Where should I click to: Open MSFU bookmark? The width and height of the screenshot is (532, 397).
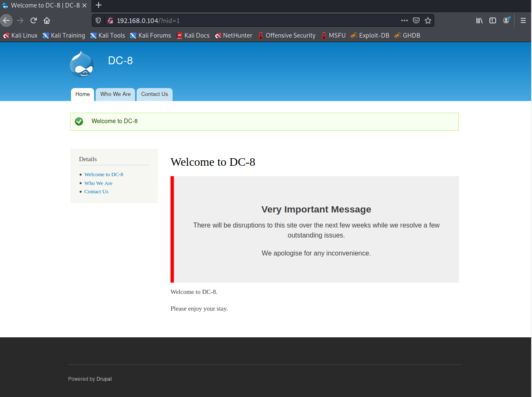pos(333,35)
